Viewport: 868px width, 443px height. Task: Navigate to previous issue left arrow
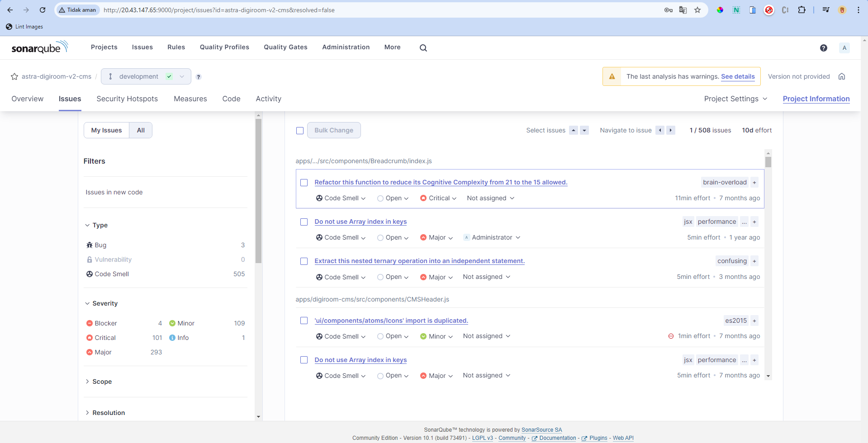tap(660, 130)
